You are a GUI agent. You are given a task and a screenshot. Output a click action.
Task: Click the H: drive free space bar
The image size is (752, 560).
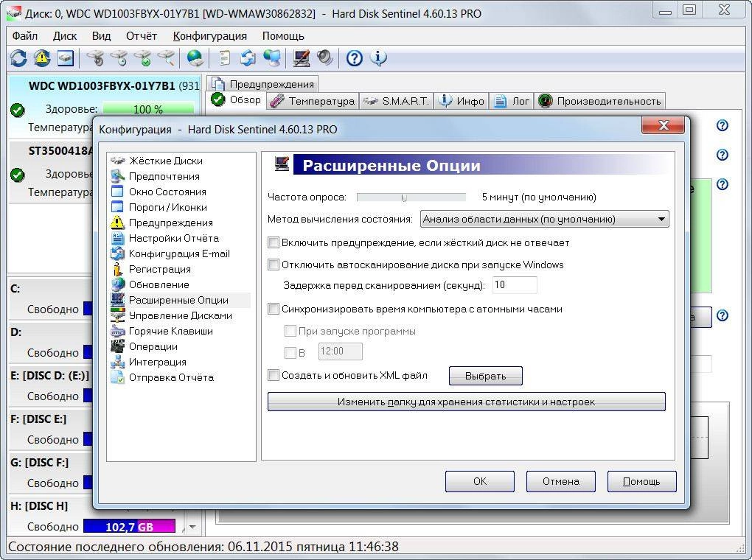(x=129, y=526)
